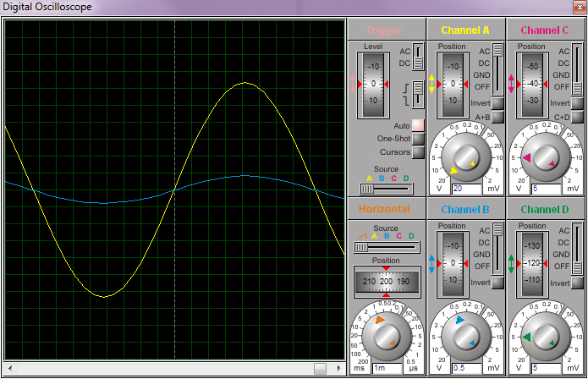Enable One-Shot trigger mode
The width and height of the screenshot is (588, 379).
click(x=418, y=139)
